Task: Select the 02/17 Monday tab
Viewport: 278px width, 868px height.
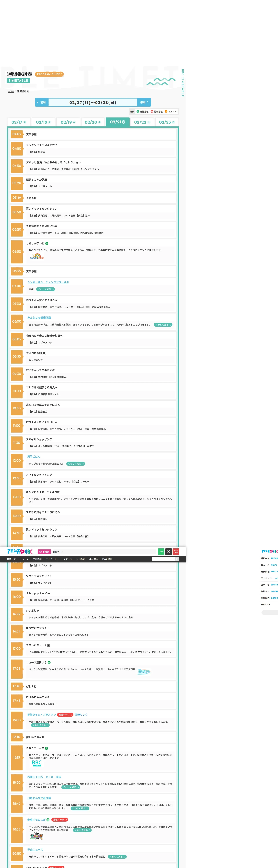Action: [x=19, y=122]
